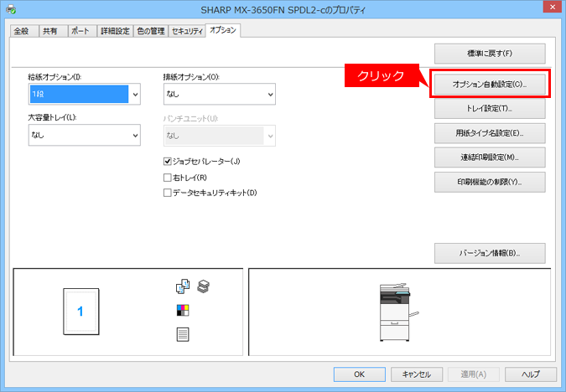566x392 pixels.
Task: Click the document page icon in preview
Action: click(x=183, y=334)
